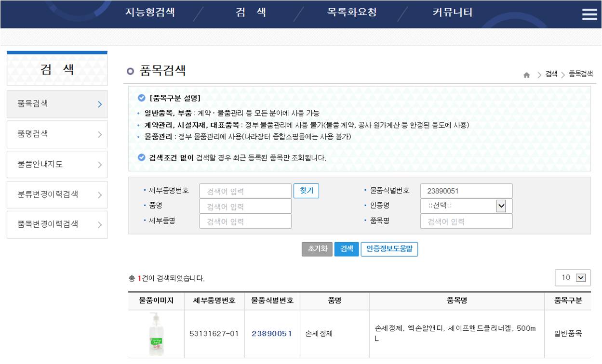Select 품명검색 in the sidebar
Image resolution: width=602 pixels, height=364 pixels.
(57, 134)
